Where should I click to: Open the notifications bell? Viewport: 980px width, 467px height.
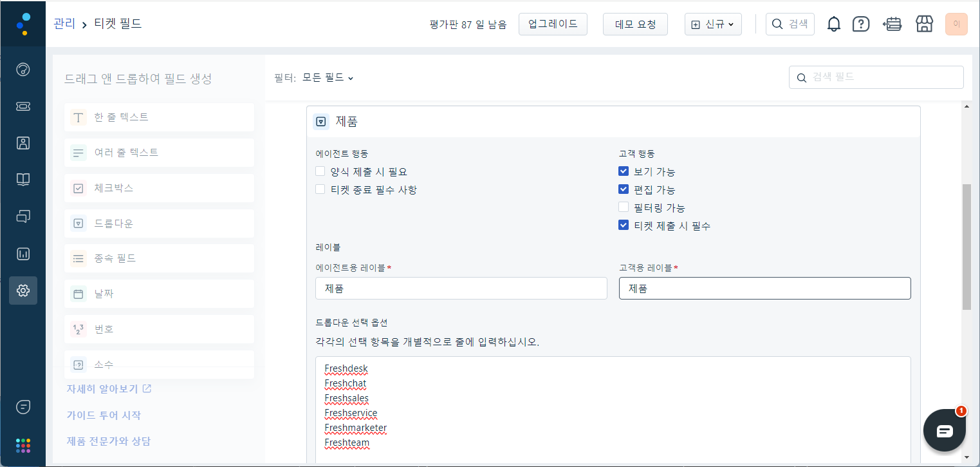click(x=834, y=24)
